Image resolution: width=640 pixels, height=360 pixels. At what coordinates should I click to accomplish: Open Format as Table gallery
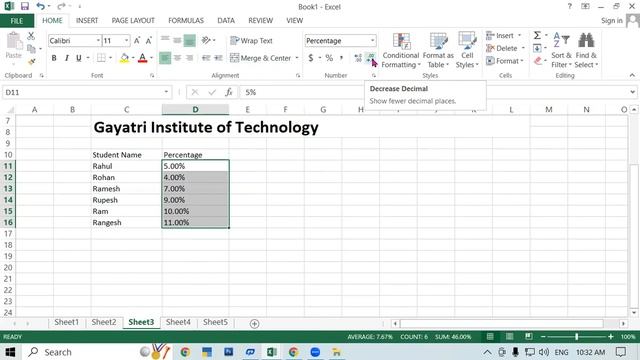438,50
